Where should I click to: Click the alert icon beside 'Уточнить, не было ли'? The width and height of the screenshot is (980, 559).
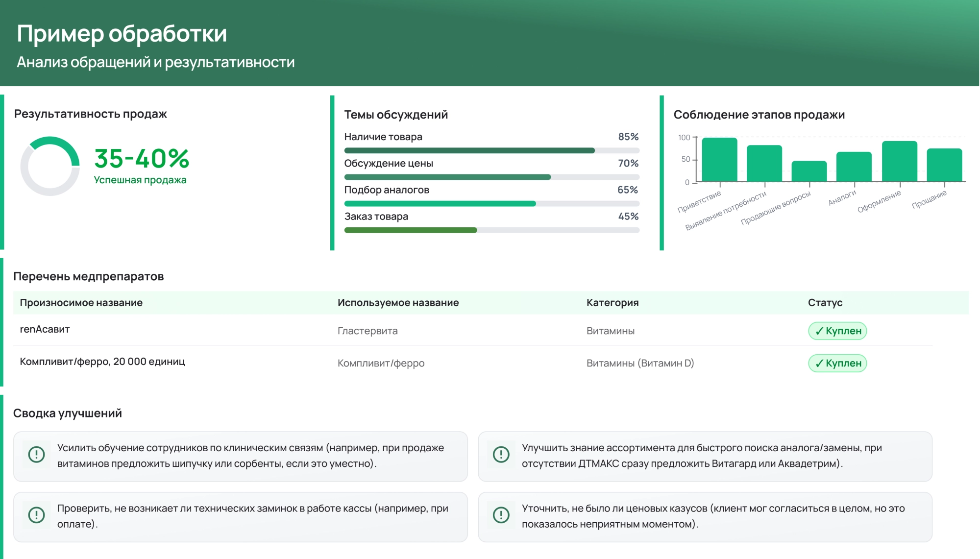501,515
